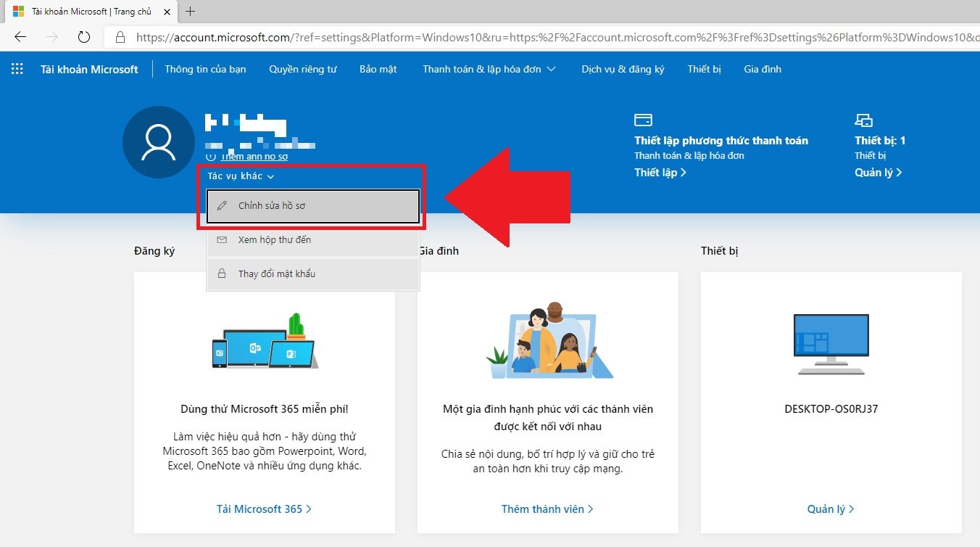Open a new browser tab
This screenshot has width=980, height=547.
pos(191,11)
